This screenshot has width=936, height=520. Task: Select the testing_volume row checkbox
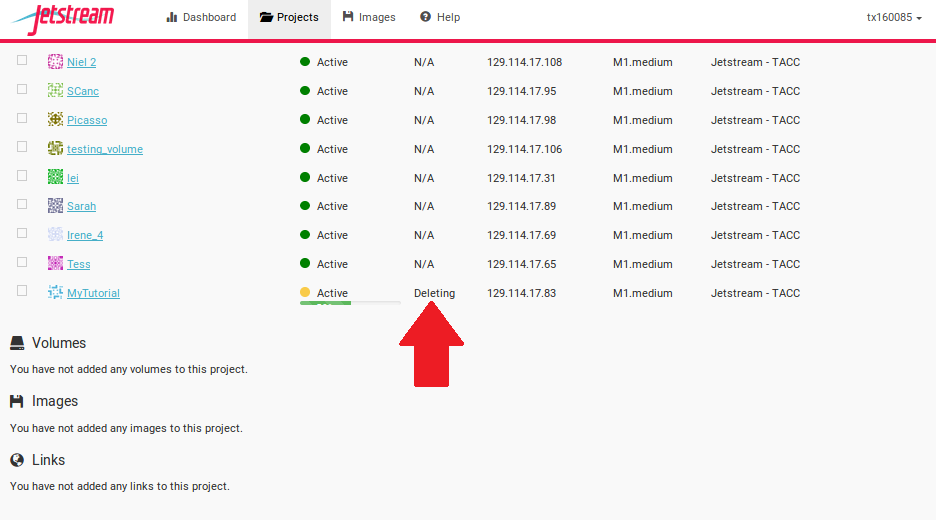[x=22, y=146]
